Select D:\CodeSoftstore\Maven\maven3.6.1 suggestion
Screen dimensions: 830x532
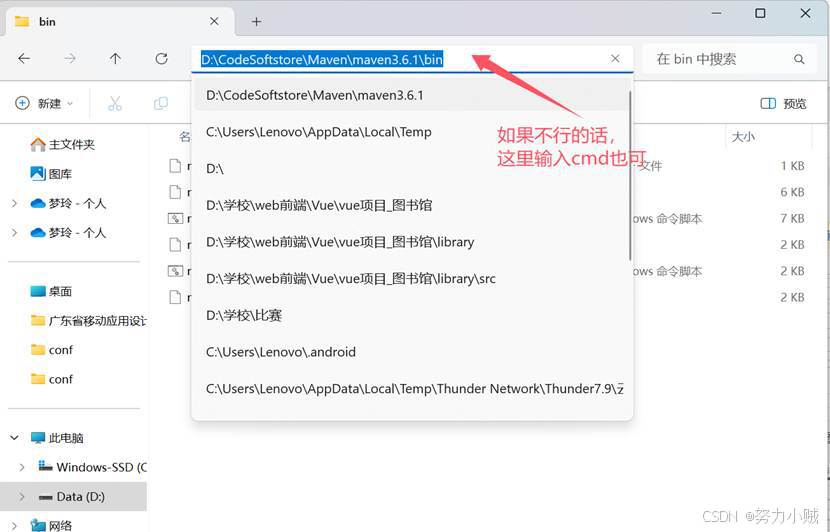pyautogui.click(x=315, y=95)
